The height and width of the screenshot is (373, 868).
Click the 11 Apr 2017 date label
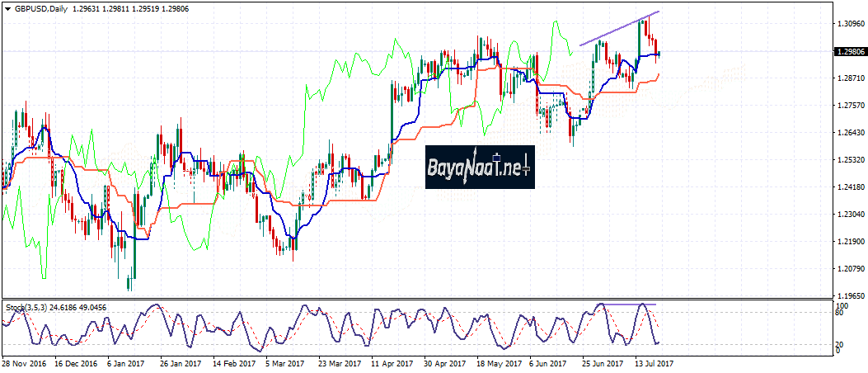tap(392, 362)
